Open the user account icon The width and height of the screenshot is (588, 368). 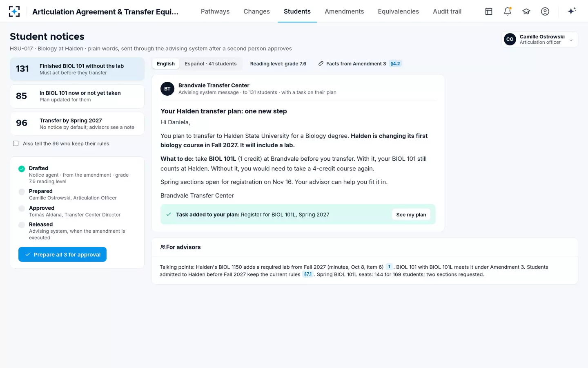coord(545,11)
